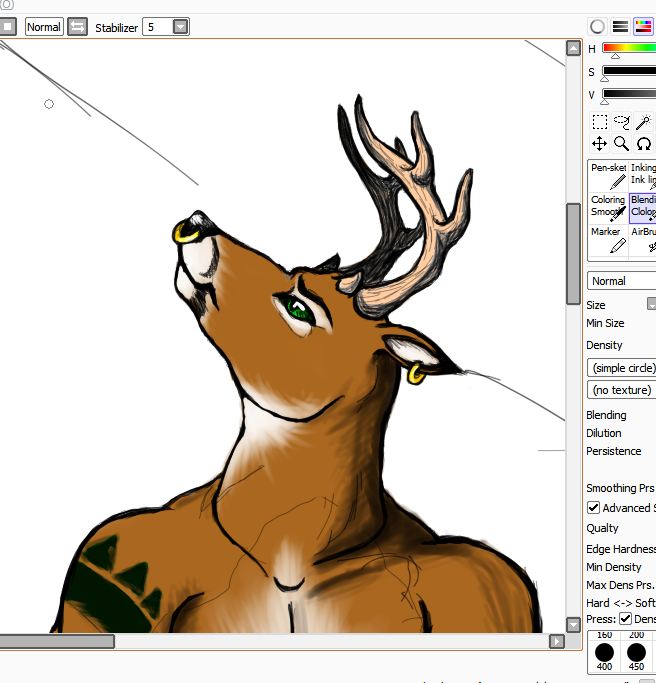Click the Normal button beside Stabilizer
The image size is (656, 683).
click(x=44, y=27)
